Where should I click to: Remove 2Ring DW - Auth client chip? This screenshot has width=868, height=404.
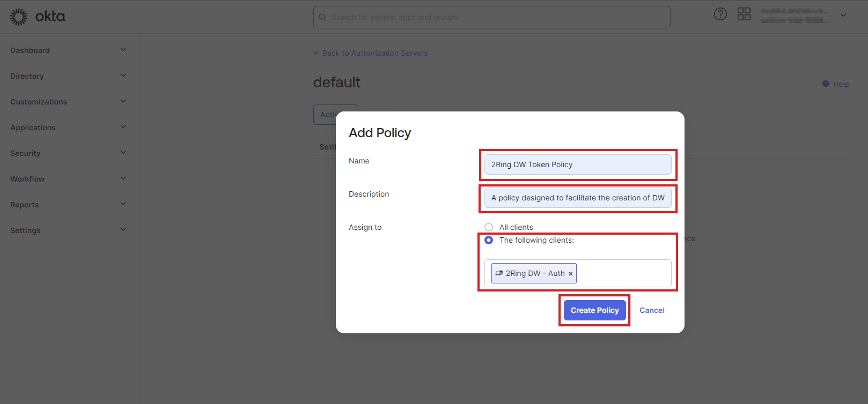coord(570,274)
